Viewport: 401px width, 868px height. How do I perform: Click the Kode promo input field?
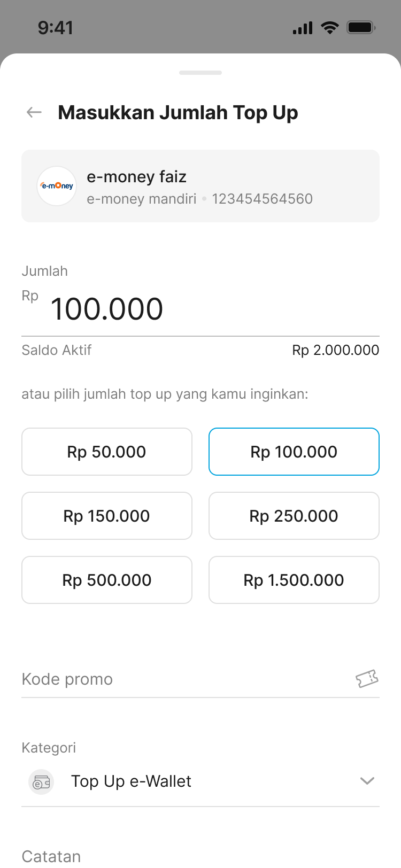[182, 679]
